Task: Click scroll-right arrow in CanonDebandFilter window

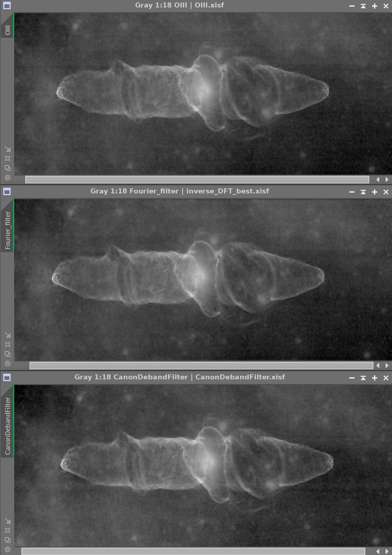Action: [387, 551]
